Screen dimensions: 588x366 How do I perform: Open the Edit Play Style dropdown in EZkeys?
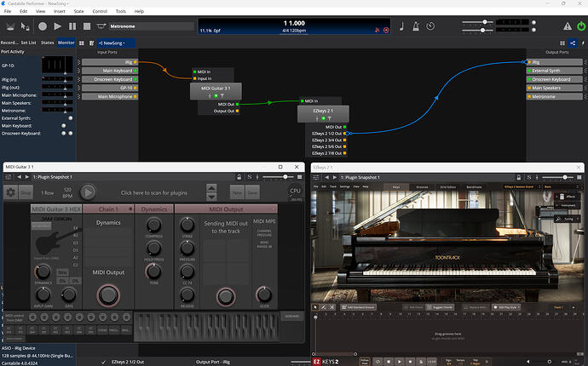[x=506, y=307]
